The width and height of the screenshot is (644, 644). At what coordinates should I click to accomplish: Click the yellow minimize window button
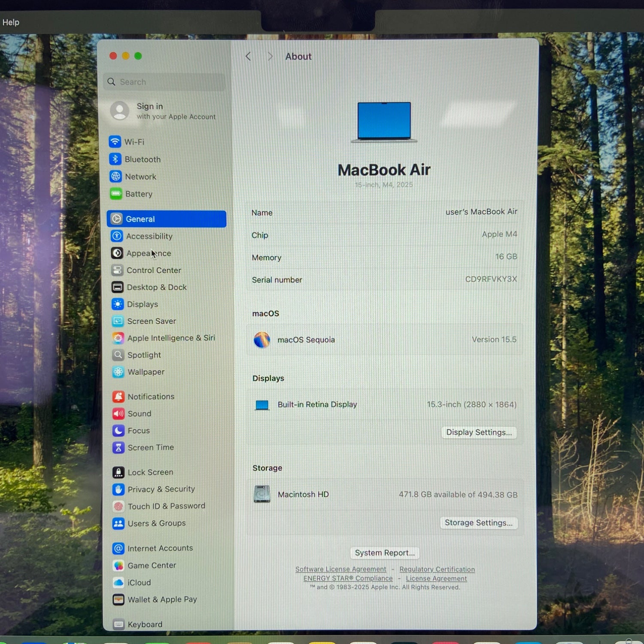click(x=125, y=56)
